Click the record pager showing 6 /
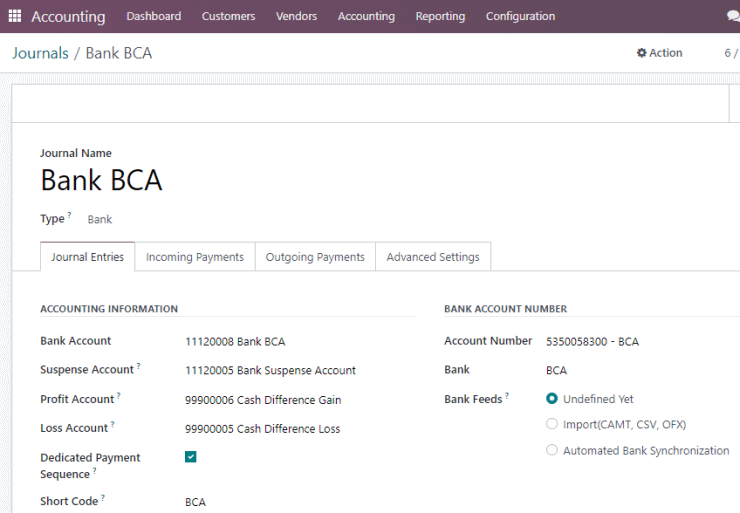 tap(732, 53)
